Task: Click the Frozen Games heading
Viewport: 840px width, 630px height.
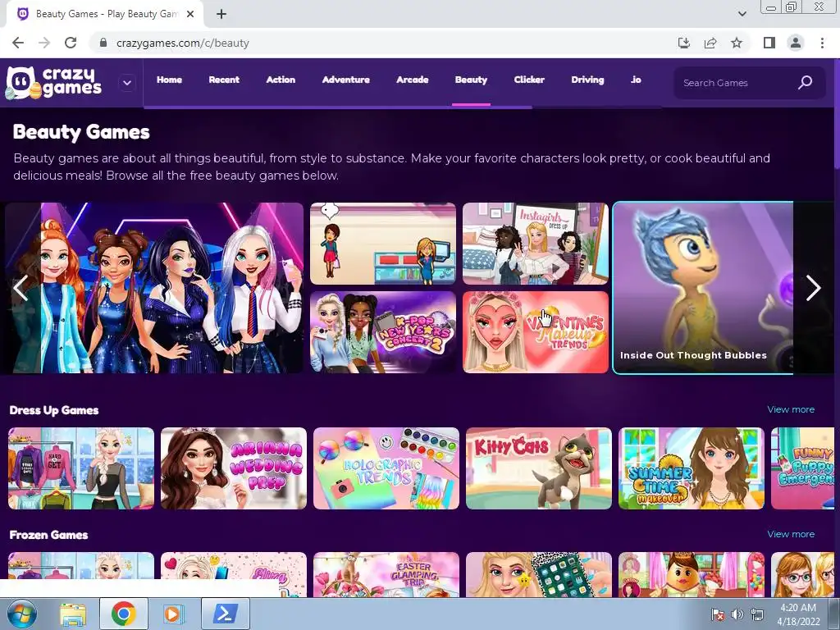Action: click(x=48, y=535)
